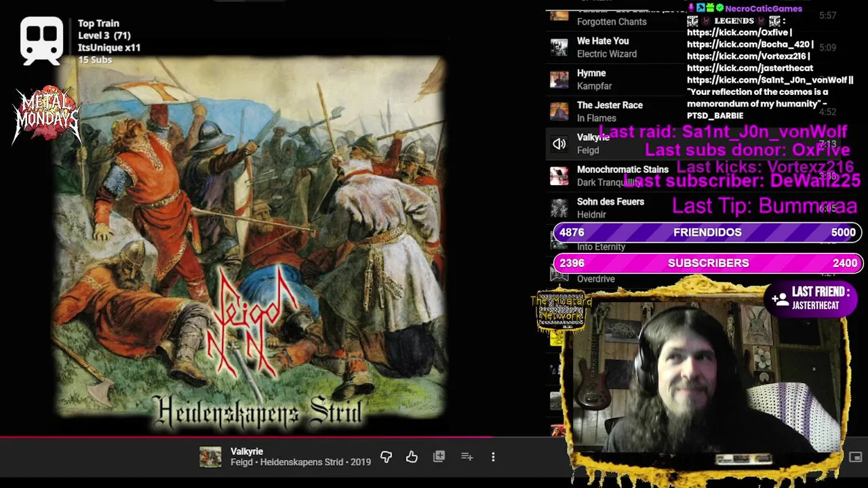The width and height of the screenshot is (868, 488).
Task: Seek using the red playback progress bar
Action: (x=246, y=437)
